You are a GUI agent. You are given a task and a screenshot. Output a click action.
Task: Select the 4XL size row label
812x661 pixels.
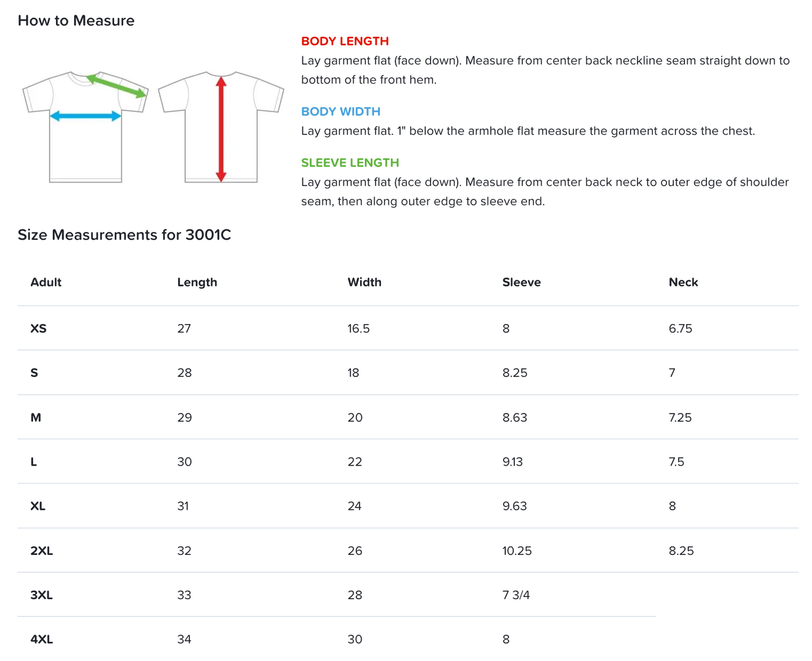(x=42, y=640)
